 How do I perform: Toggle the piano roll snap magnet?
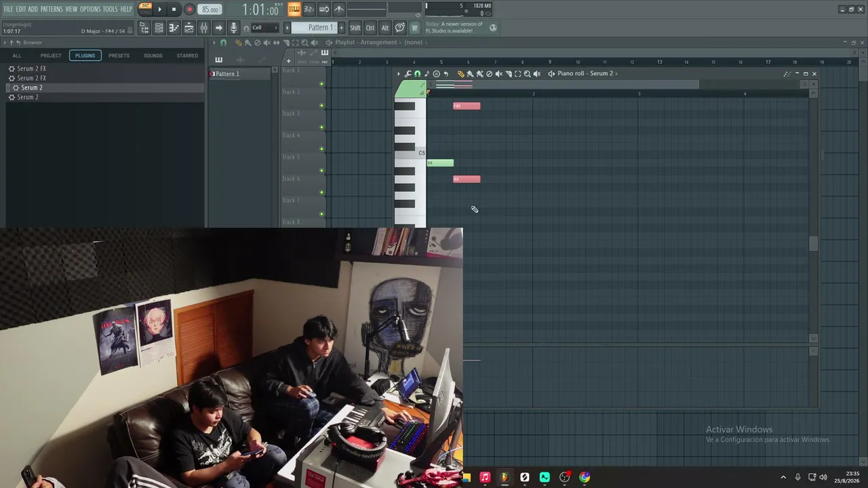417,74
